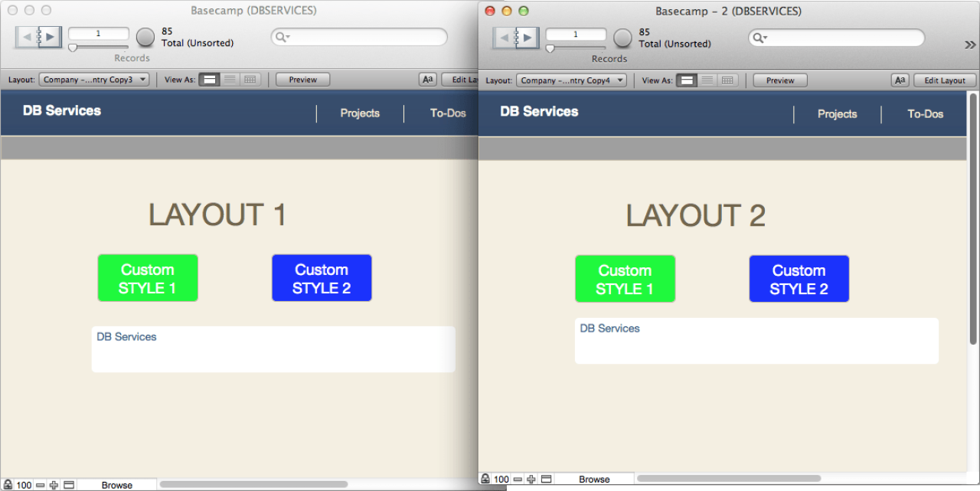This screenshot has height=491, width=980.
Task: Select Form view in Basecamp window
Action: pyautogui.click(x=209, y=80)
